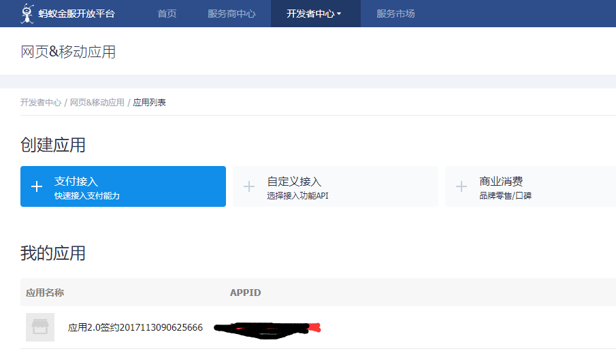Click the 选择接入功能API subtitle
The height and width of the screenshot is (364, 616).
(297, 195)
